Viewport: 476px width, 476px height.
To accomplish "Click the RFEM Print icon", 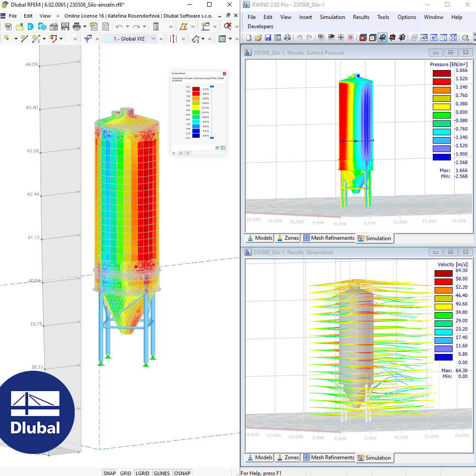I will [77, 27].
